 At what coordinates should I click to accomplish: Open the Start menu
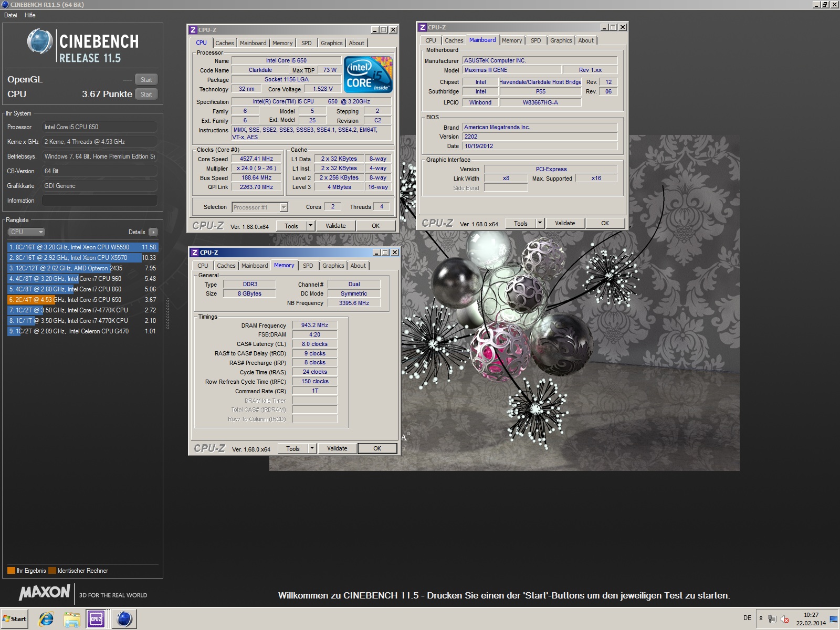click(15, 619)
